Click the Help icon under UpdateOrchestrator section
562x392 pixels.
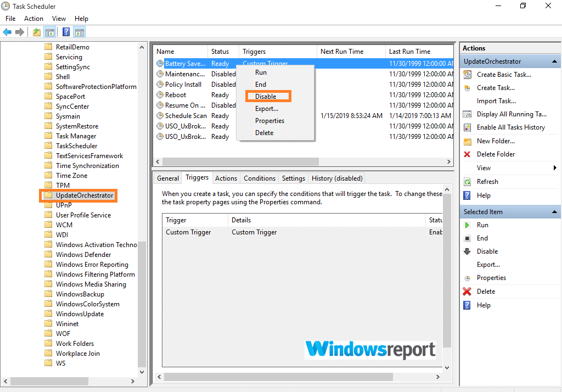tap(467, 195)
